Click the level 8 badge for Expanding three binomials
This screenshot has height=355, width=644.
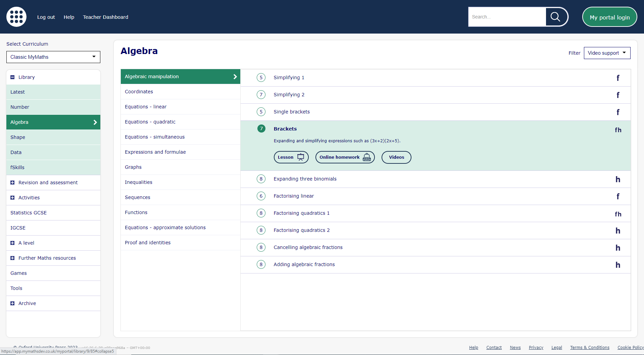[x=261, y=179]
